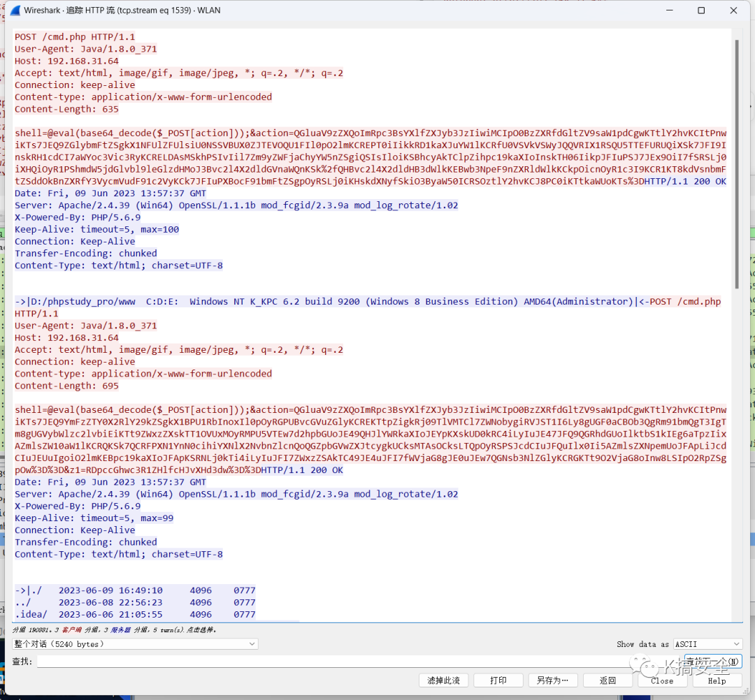This screenshot has width=755, height=700.
Task: Open the 整个对话 (5240 bytes) conversation dropdown
Action: point(135,643)
